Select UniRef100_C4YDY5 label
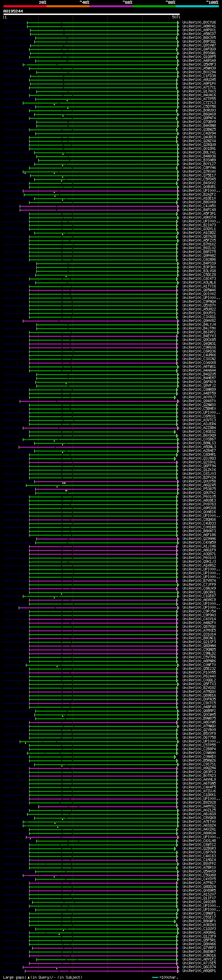This screenshot has width=222, height=980. [x=199, y=879]
